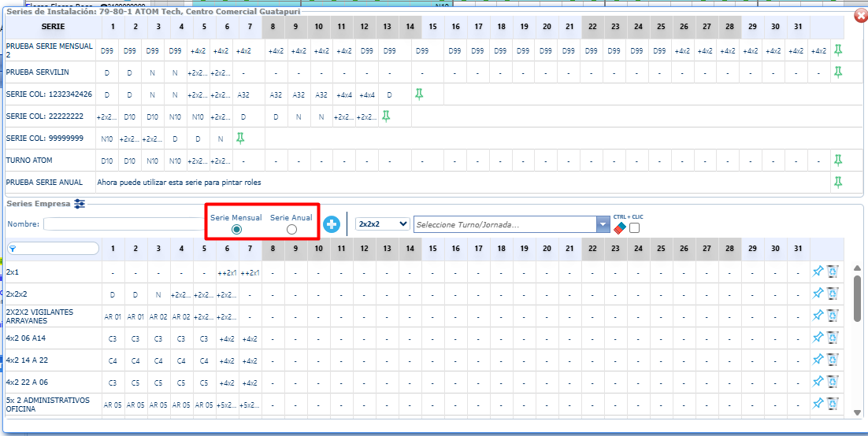This screenshot has width=868, height=436.
Task: Tick the CTRL + CLIC checkbox
Action: (634, 228)
